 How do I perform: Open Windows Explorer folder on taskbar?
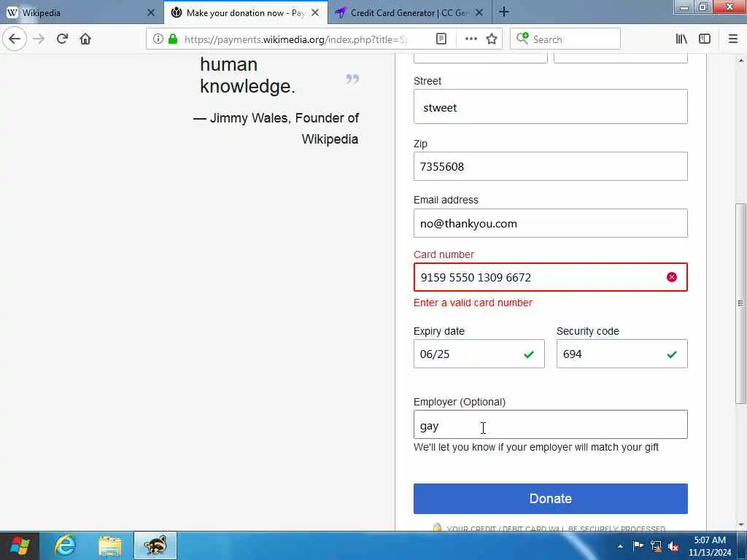[110, 546]
